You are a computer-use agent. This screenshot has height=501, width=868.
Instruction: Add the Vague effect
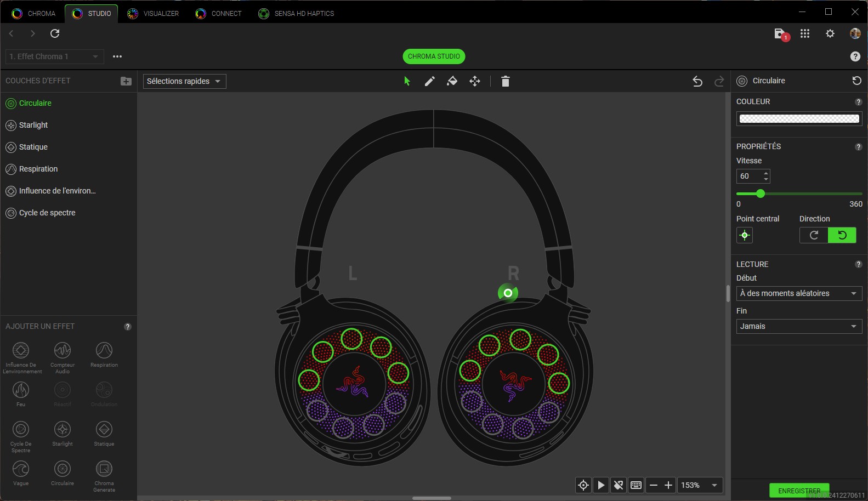[x=21, y=473]
